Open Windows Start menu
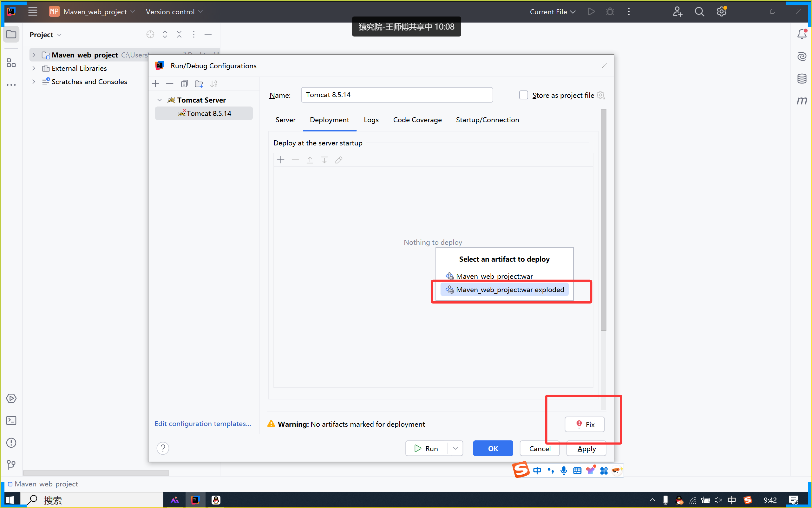Viewport: 812px width, 508px height. pos(10,500)
